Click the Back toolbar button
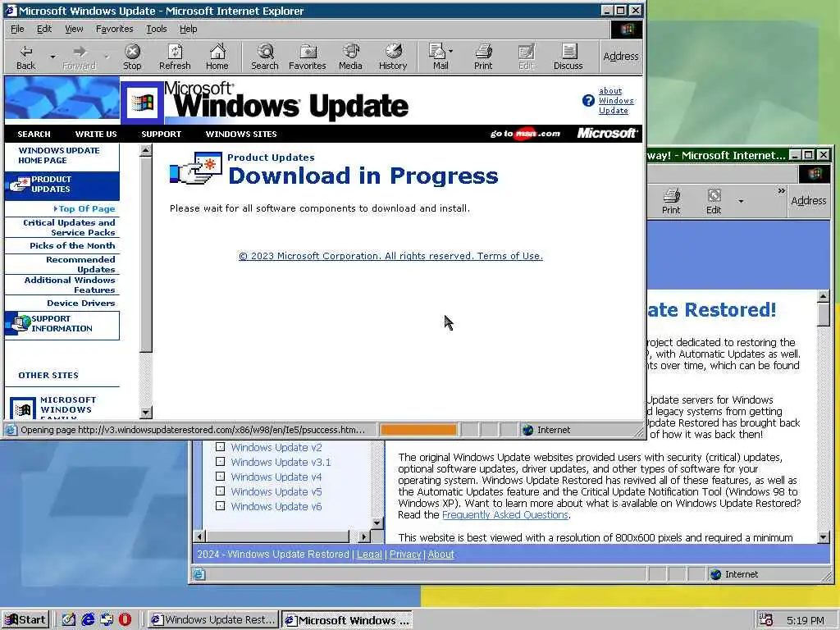This screenshot has width=840, height=630. click(x=25, y=57)
